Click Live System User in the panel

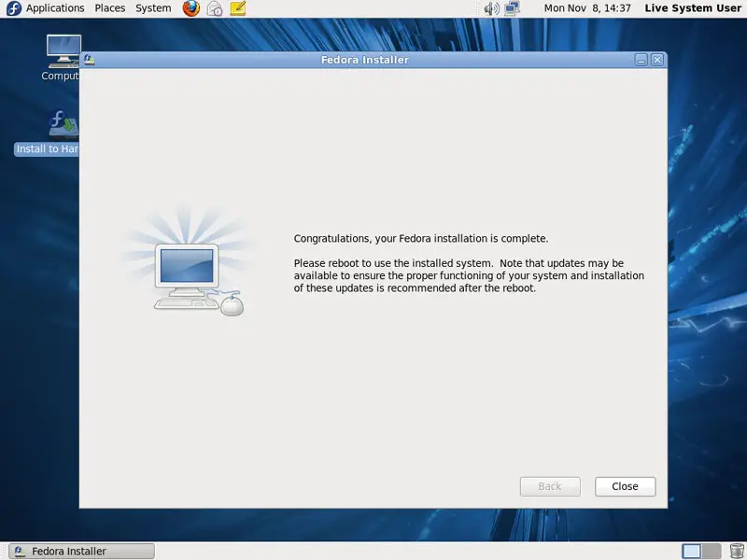[x=692, y=8]
